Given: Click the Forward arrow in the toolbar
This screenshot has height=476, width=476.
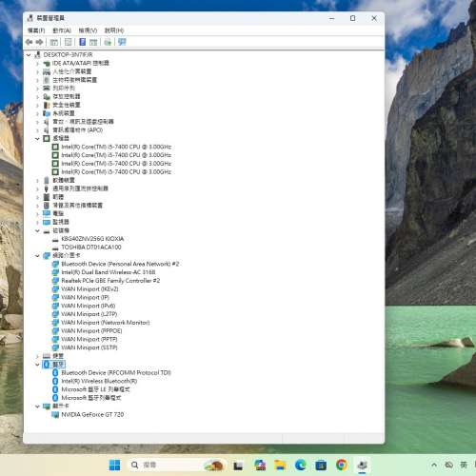Looking at the screenshot, I should click(39, 42).
